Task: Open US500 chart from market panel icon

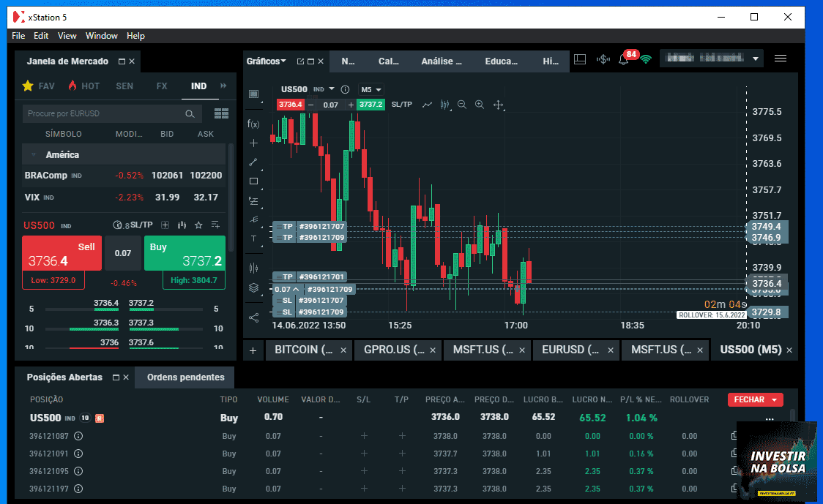Action: [182, 225]
